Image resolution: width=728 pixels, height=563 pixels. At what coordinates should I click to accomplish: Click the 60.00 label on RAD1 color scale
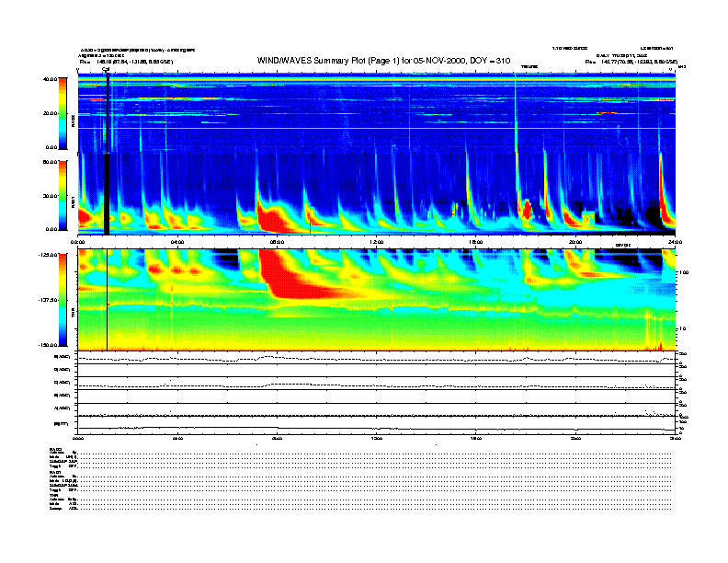tap(51, 162)
